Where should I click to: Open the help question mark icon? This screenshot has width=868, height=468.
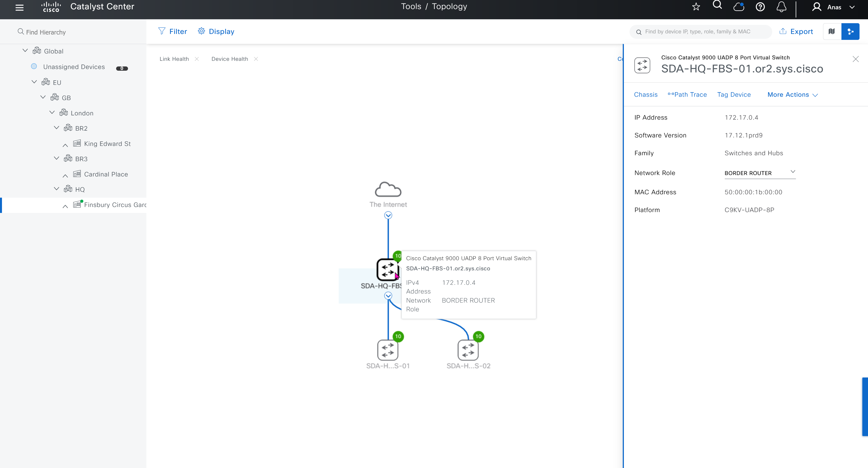[760, 7]
